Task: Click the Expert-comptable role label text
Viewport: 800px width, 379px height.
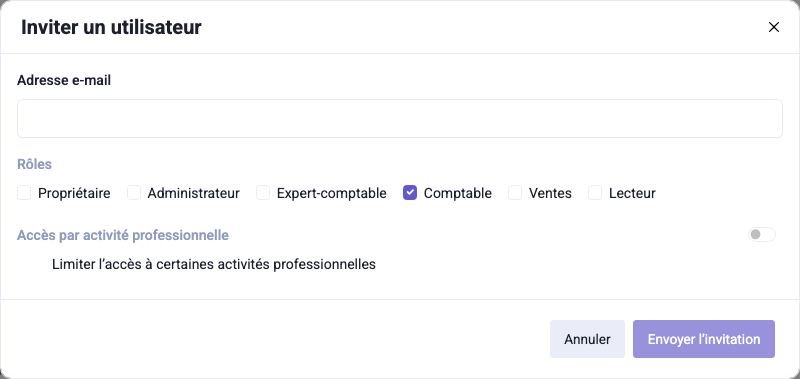Action: [x=332, y=194]
